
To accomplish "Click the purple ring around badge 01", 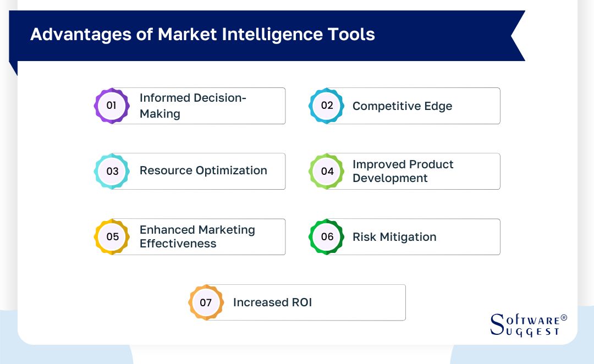I will coord(112,93).
